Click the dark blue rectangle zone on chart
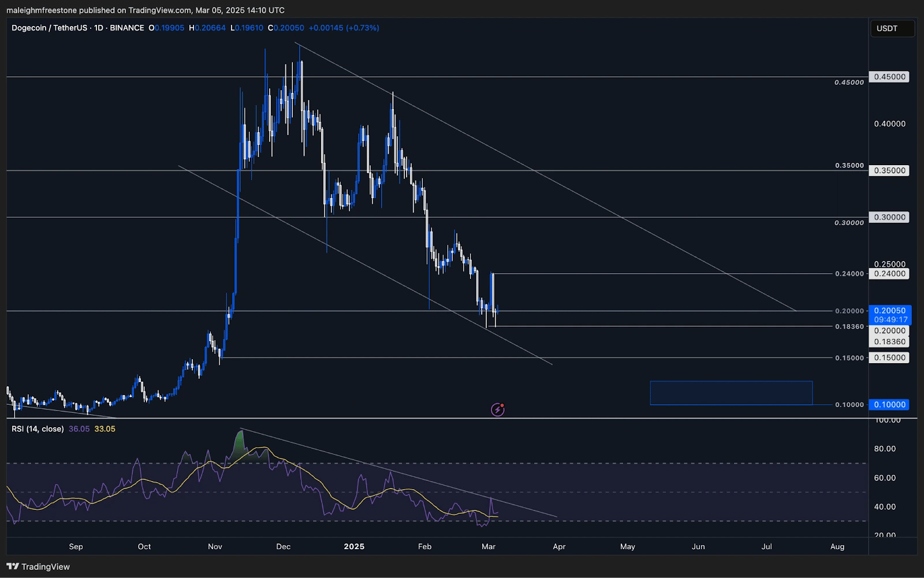Viewport: 924px width, 578px height. click(731, 392)
